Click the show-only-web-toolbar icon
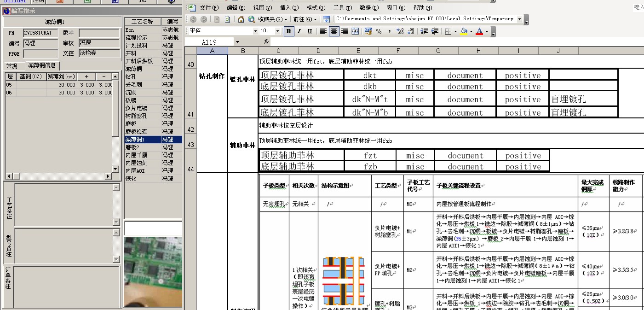This screenshot has height=310, width=644. coord(326,19)
